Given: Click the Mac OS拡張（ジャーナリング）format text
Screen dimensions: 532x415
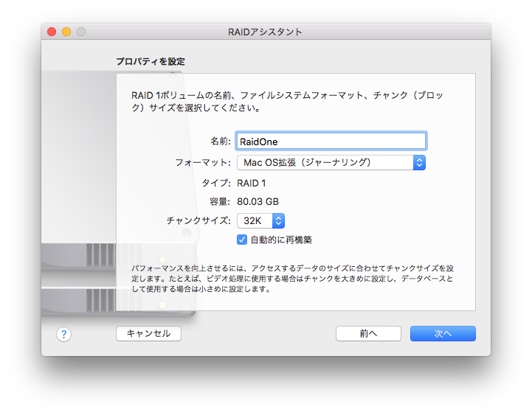Looking at the screenshot, I should 307,163.
